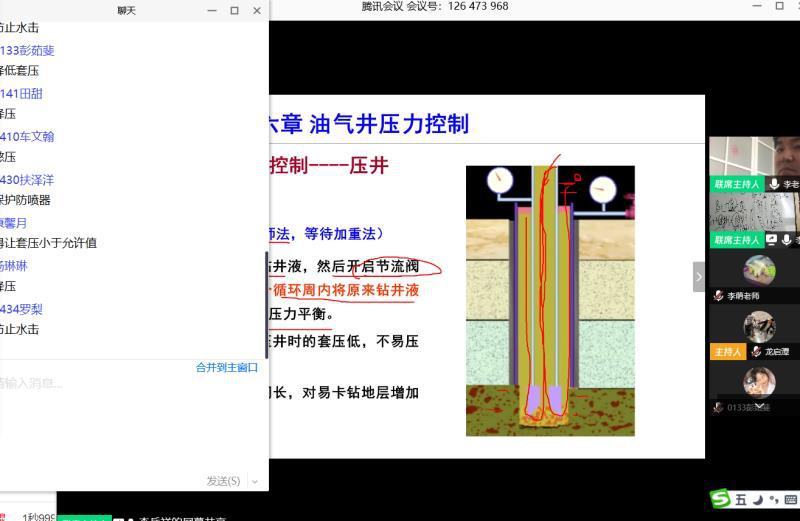
Task: Open the send options dropdown beside 发送(S)
Action: click(255, 481)
